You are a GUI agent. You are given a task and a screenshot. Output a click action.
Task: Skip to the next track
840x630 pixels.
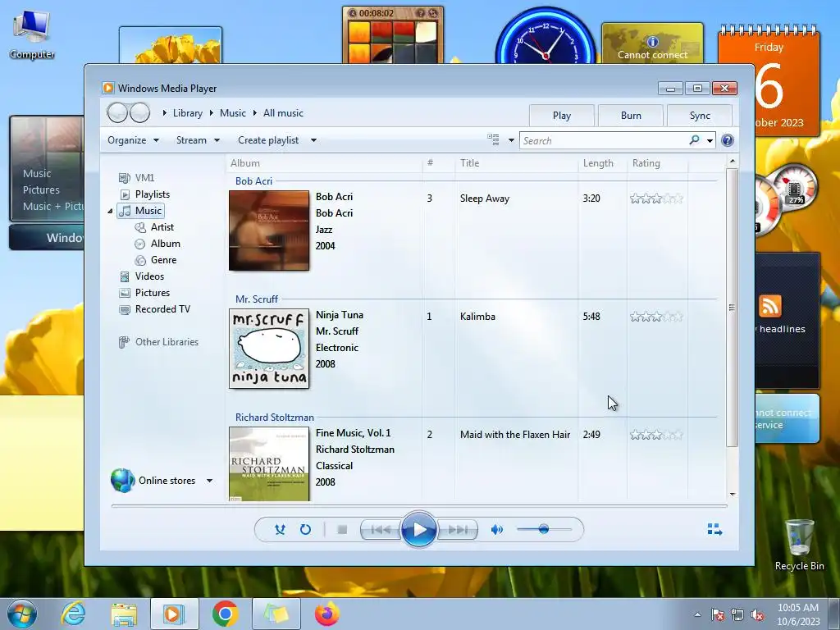457,530
